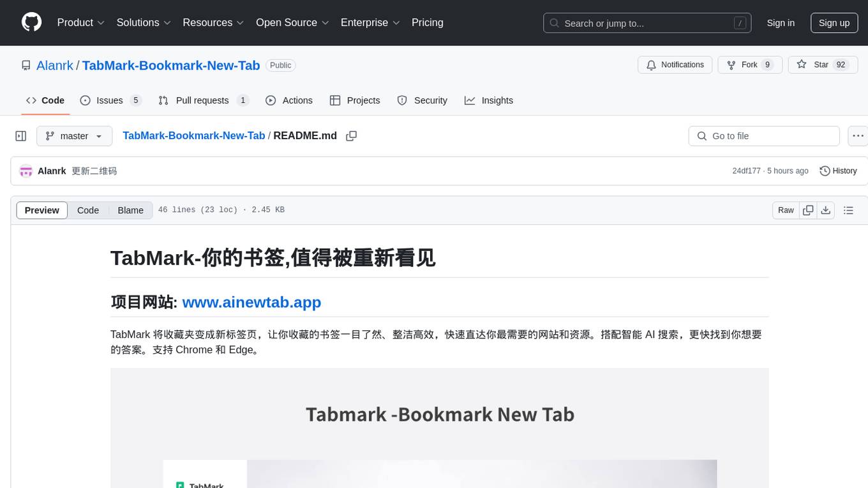The width and height of the screenshot is (868, 488).
Task: Switch to the Actions tab
Action: (x=289, y=100)
